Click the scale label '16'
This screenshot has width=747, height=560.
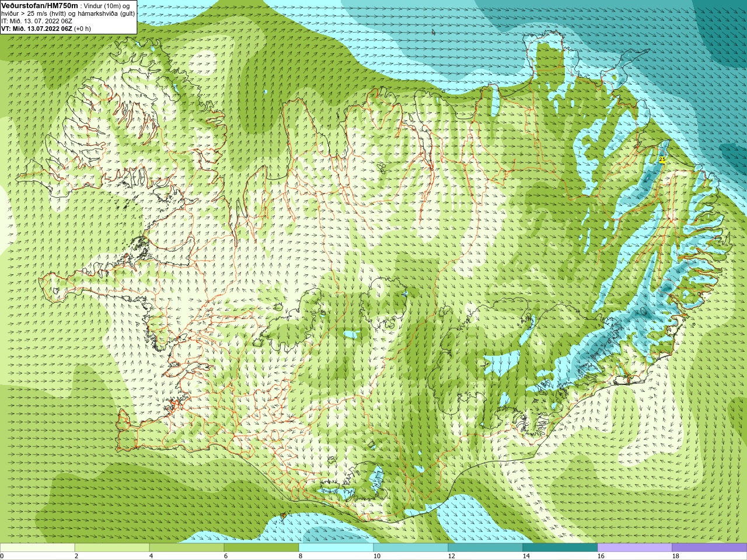(601, 556)
